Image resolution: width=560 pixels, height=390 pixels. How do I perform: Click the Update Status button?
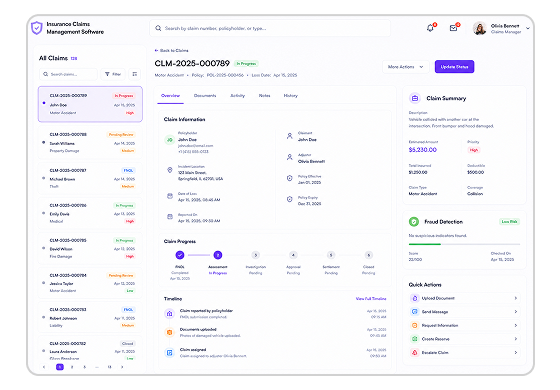pyautogui.click(x=454, y=67)
